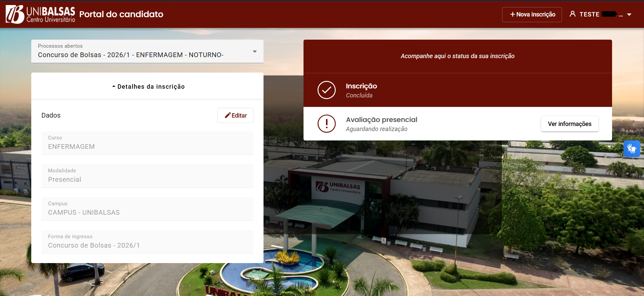Screen dimensions: 644x296
Task: Expand the Processos abertos dropdown
Action: (254, 51)
